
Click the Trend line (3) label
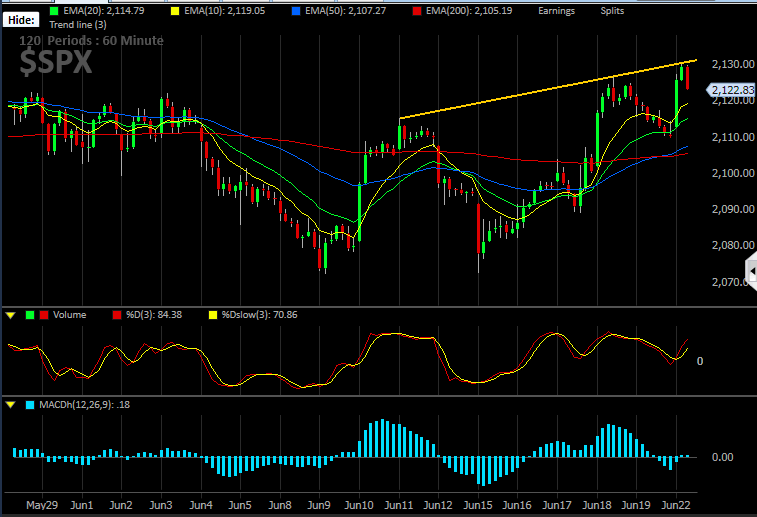point(78,25)
